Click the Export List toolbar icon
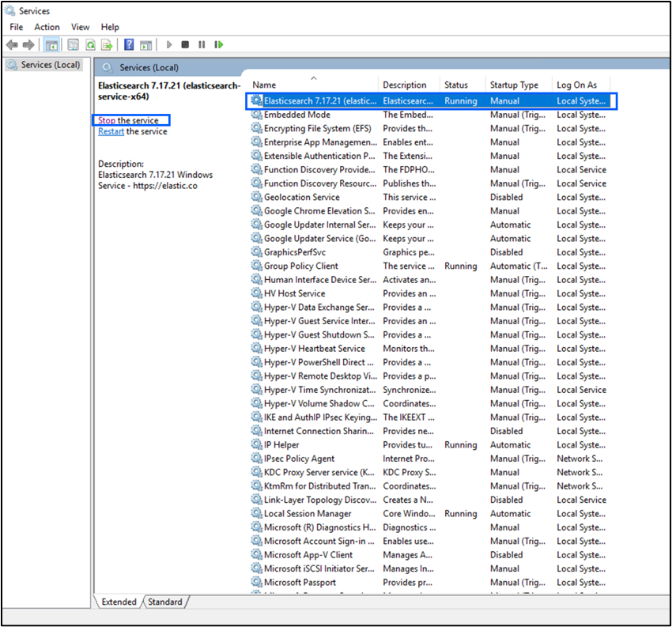The width and height of the screenshot is (672, 627). click(x=108, y=44)
